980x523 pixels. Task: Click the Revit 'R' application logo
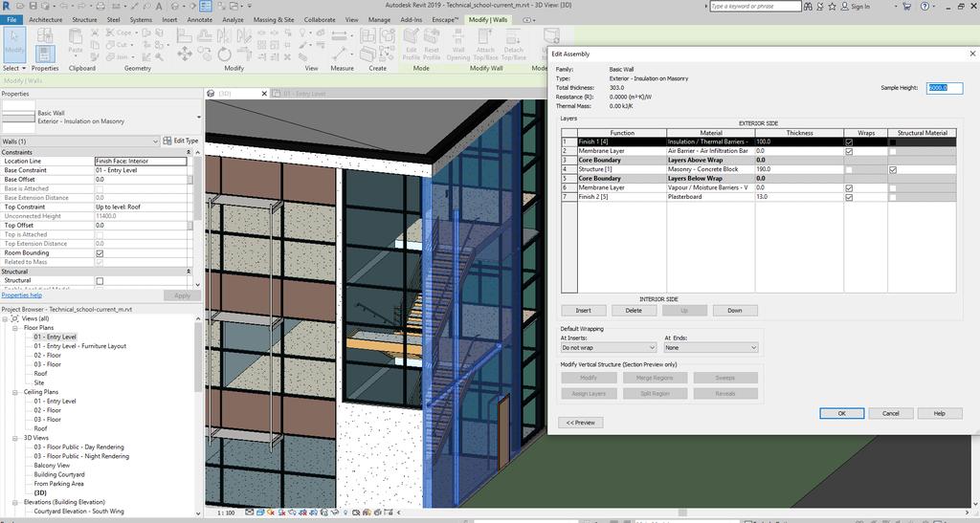coord(7,6)
